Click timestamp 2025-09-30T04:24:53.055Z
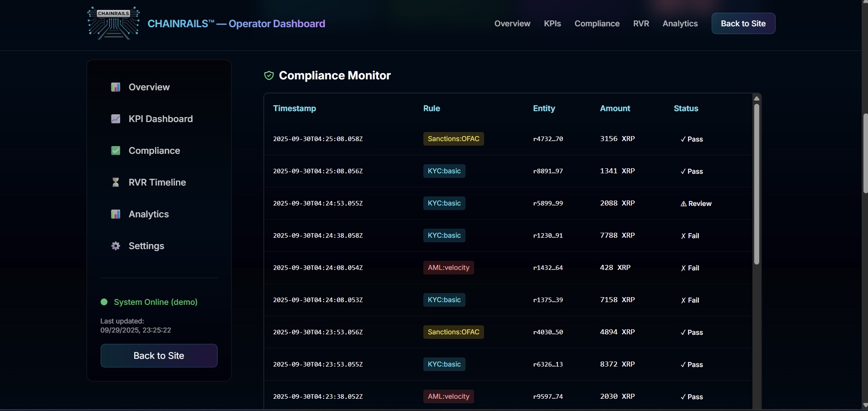The height and width of the screenshot is (411, 868). click(318, 203)
